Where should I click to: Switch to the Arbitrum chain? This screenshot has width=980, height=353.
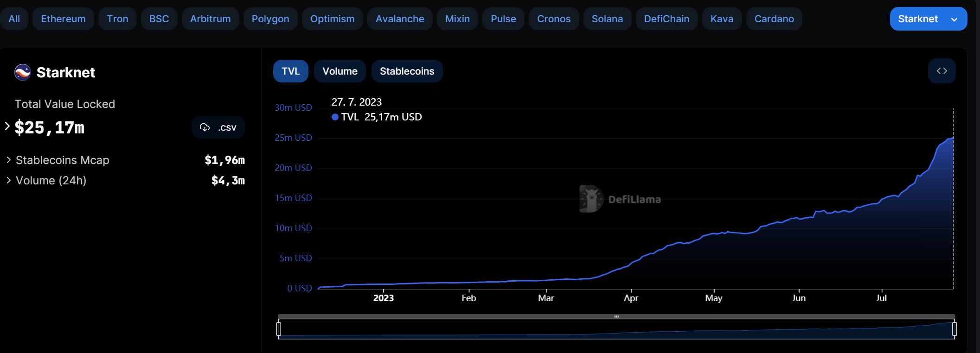point(210,19)
